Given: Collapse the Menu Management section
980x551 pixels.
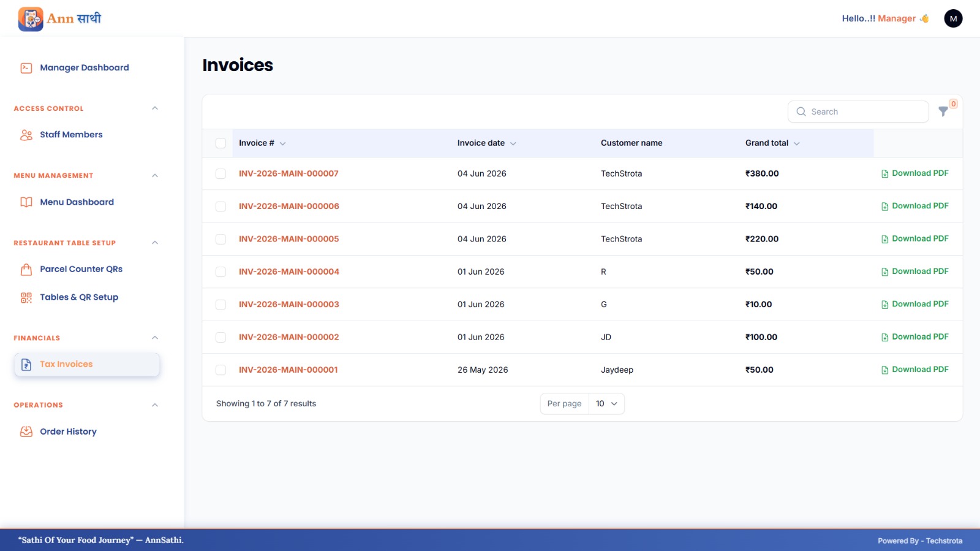Looking at the screenshot, I should click(x=155, y=176).
